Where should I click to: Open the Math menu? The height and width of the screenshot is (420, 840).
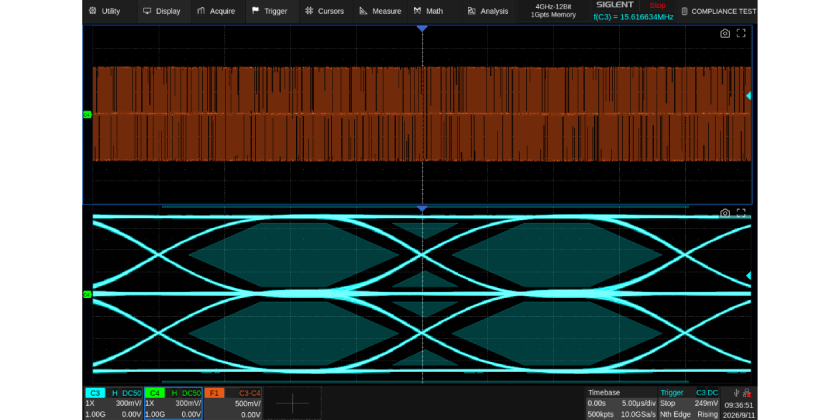[x=428, y=11]
